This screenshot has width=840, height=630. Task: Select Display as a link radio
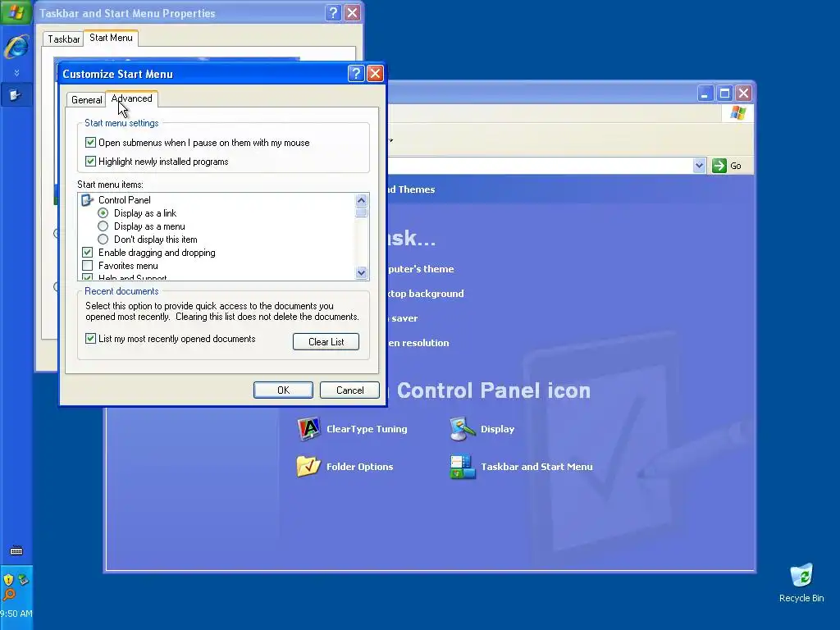[x=103, y=213]
